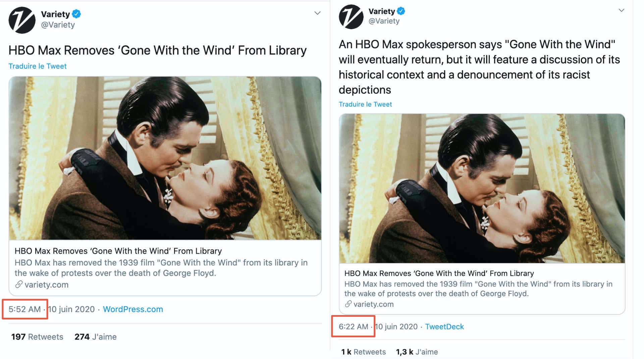Translate the left tweet via Traduire le Tweet
The height and width of the screenshot is (359, 644).
[38, 66]
